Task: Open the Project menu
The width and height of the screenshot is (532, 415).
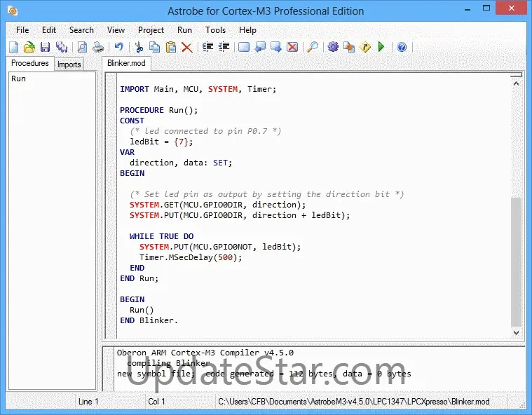Action: click(151, 30)
